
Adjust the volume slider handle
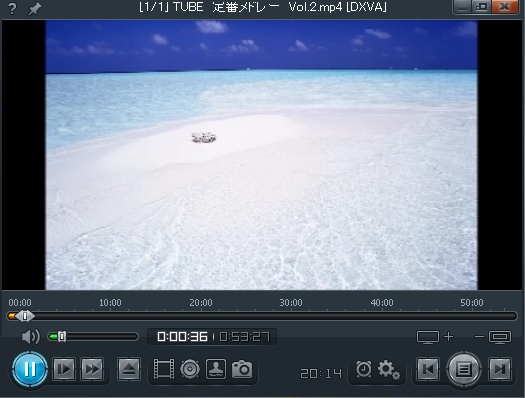tap(62, 336)
